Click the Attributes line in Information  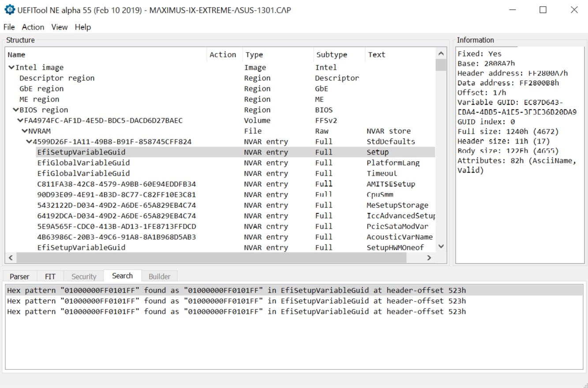(517, 166)
